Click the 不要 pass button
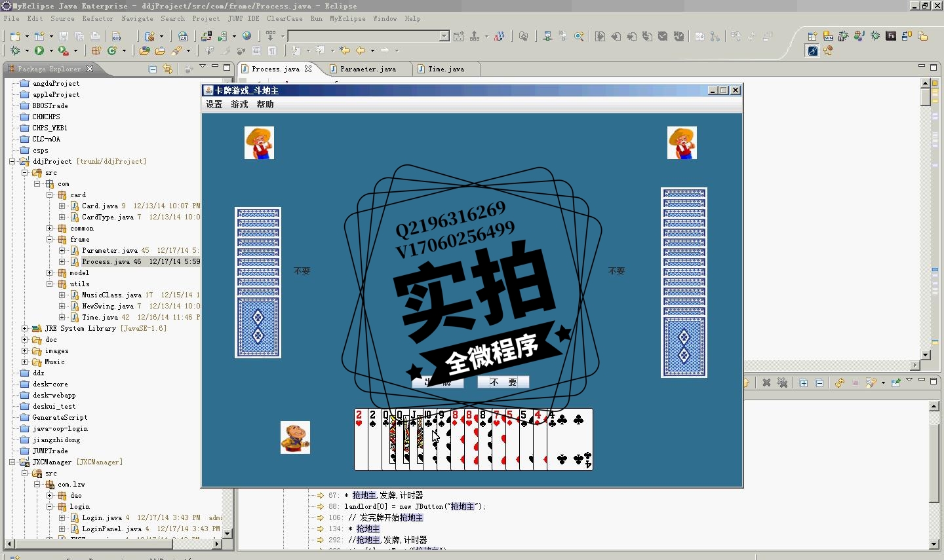 point(503,382)
